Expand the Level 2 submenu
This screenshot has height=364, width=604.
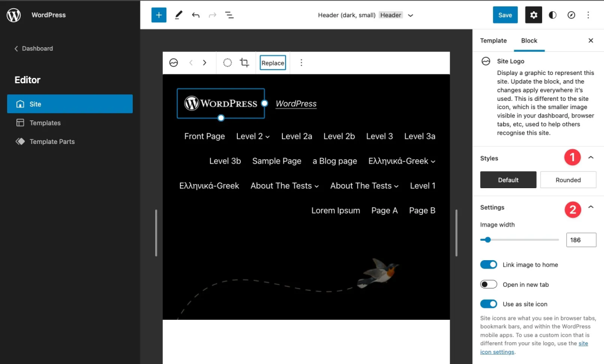(267, 137)
